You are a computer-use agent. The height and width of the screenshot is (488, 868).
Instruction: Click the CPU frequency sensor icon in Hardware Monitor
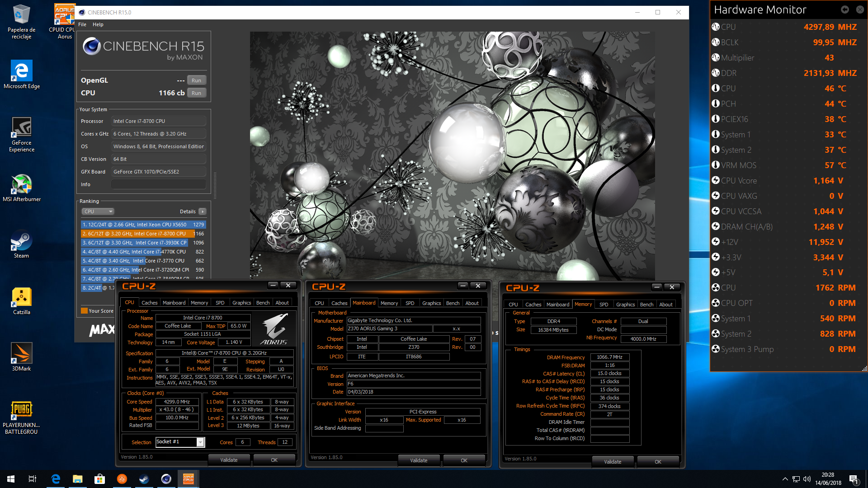716,27
